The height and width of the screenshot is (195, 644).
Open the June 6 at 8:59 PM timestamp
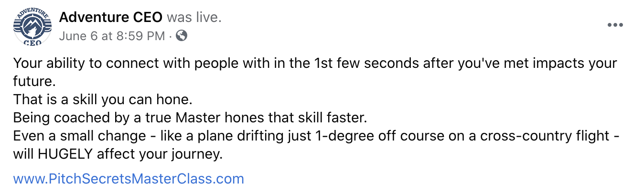[x=112, y=35]
